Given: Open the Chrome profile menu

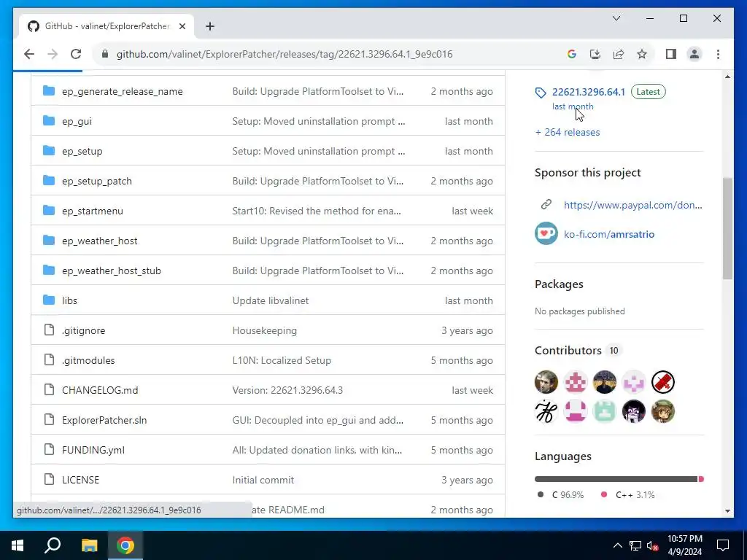Looking at the screenshot, I should pos(694,54).
